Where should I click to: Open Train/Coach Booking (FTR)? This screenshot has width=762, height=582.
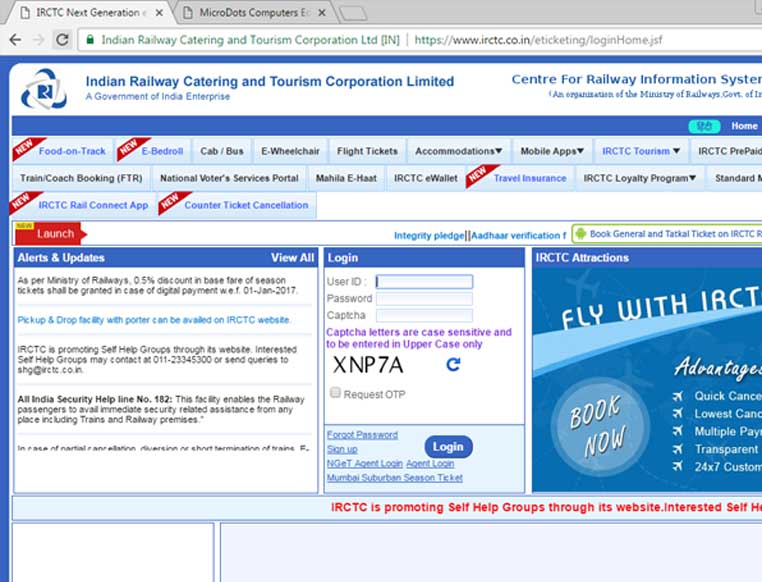81,178
